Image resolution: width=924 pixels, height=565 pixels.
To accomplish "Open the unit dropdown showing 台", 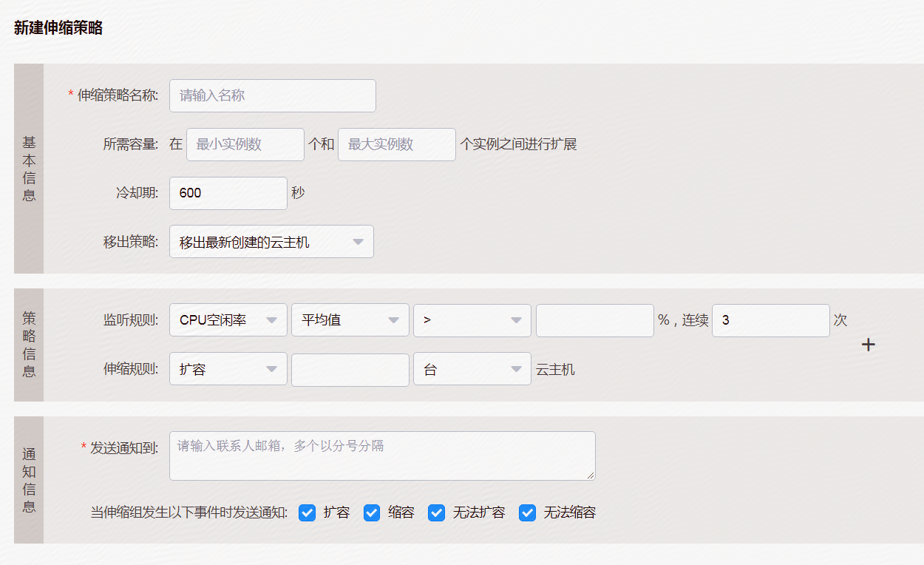I will (472, 368).
